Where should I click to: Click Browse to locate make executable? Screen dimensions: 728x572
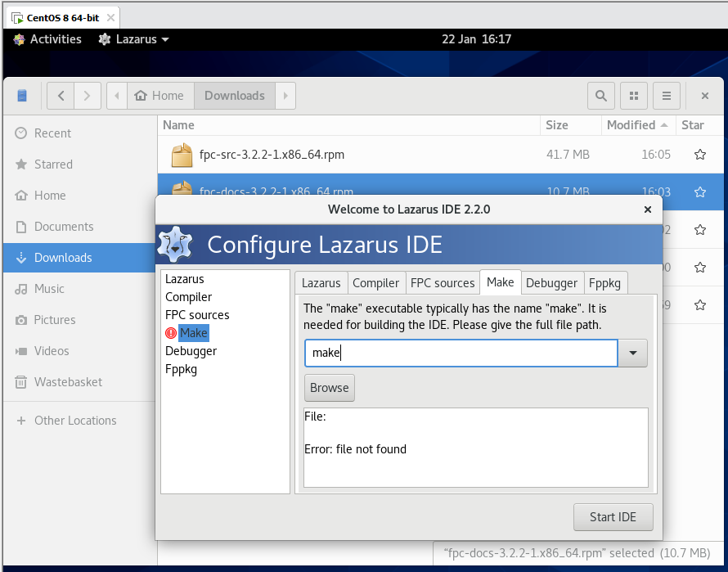330,388
